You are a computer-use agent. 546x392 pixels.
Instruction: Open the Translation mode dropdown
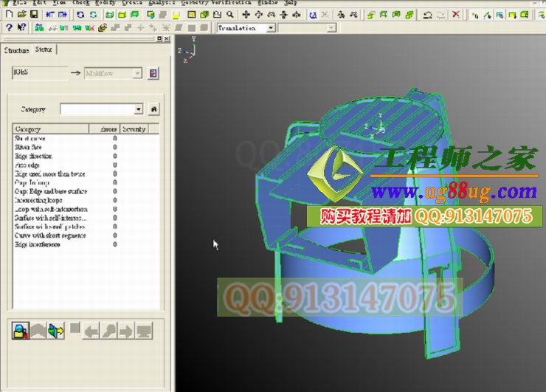pyautogui.click(x=270, y=28)
